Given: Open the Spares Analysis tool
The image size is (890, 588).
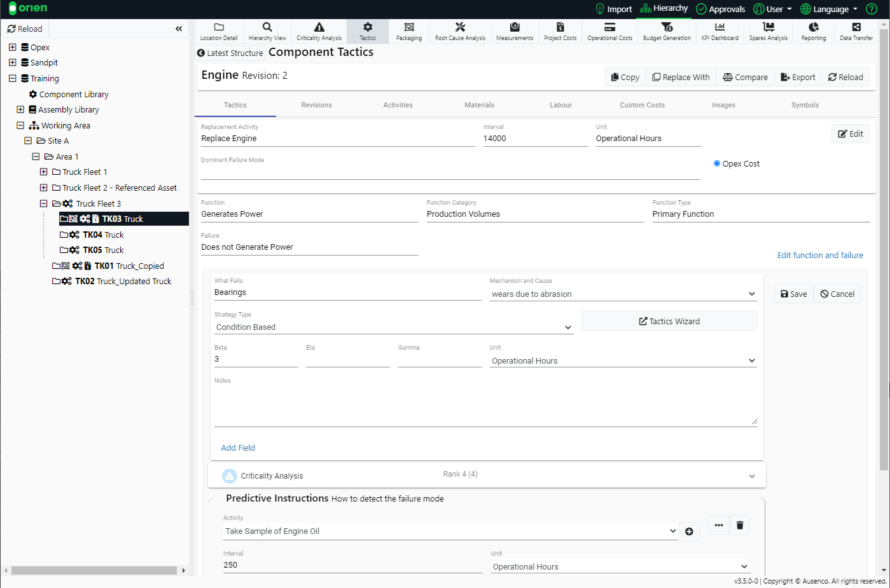Looking at the screenshot, I should (x=768, y=31).
